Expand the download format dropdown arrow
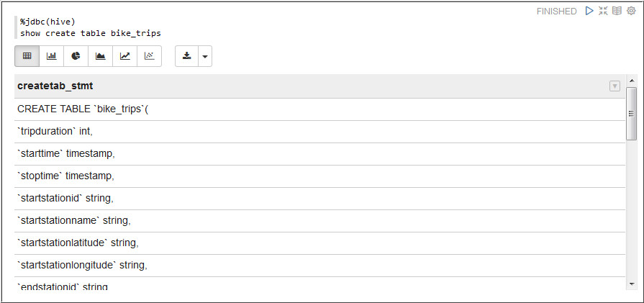Screen dimensions: 644x303 coord(204,56)
